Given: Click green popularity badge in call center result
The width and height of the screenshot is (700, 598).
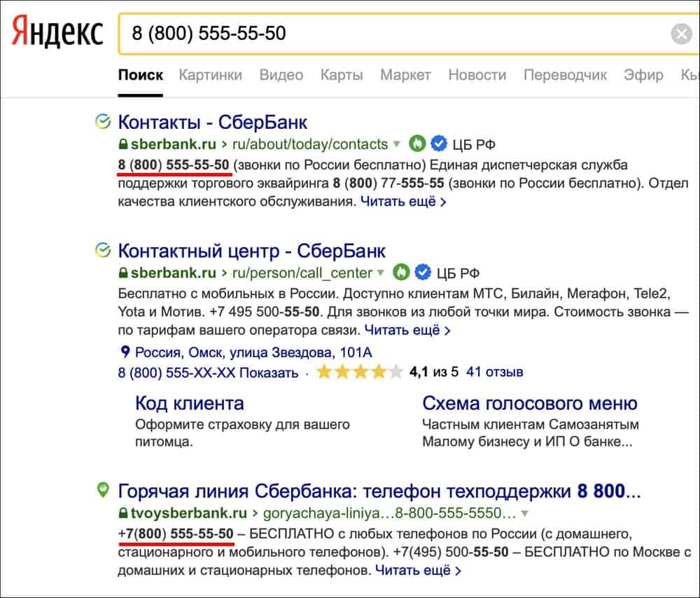Looking at the screenshot, I should click(x=401, y=272).
